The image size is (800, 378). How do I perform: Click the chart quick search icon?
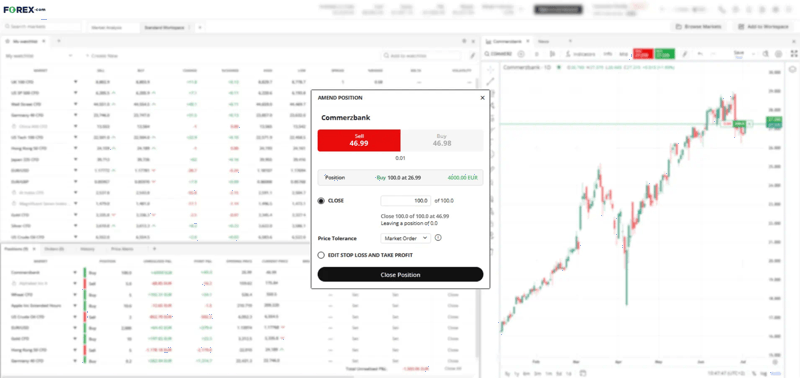pyautogui.click(x=766, y=54)
